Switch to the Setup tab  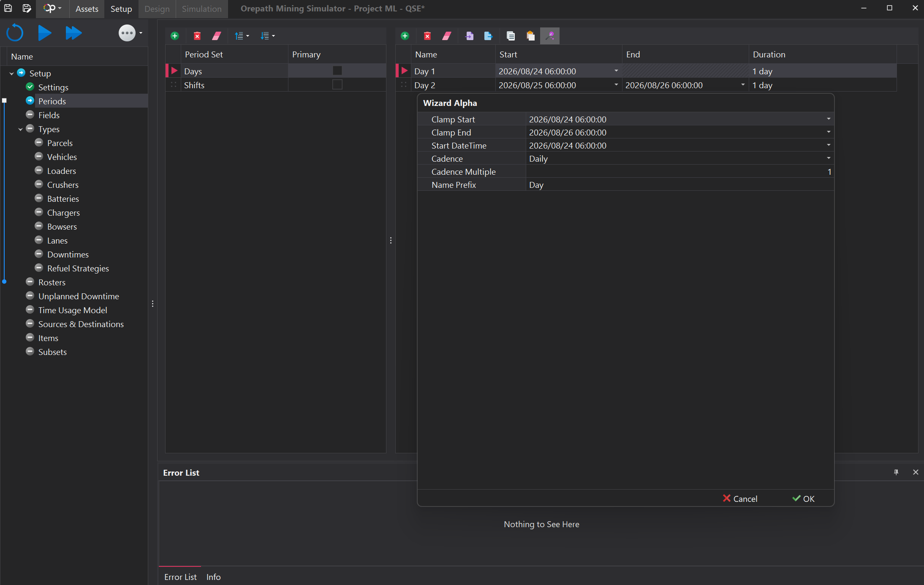[121, 9]
